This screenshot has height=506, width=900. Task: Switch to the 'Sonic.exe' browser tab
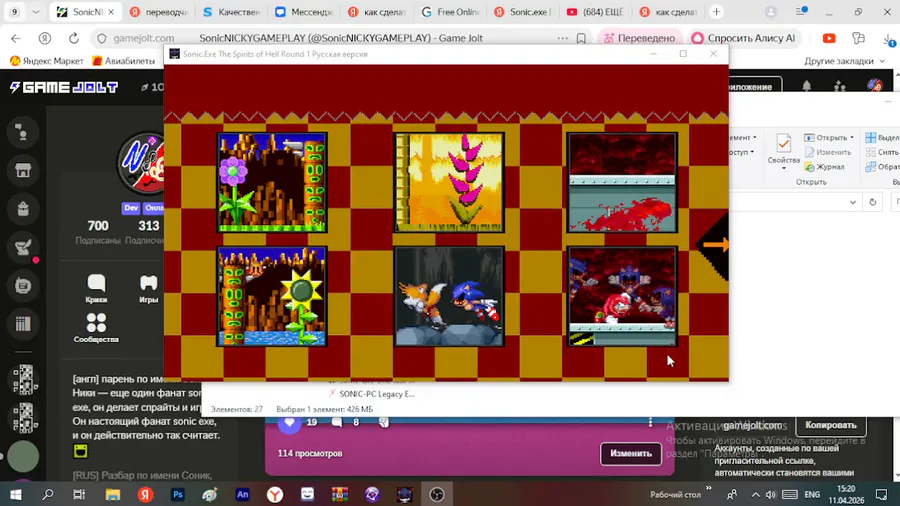click(x=523, y=11)
